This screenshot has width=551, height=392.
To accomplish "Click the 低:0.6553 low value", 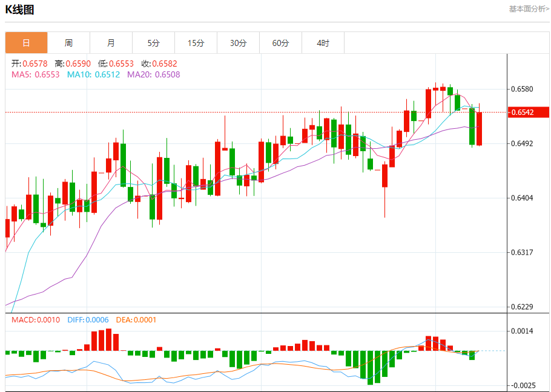I will [x=116, y=64].
